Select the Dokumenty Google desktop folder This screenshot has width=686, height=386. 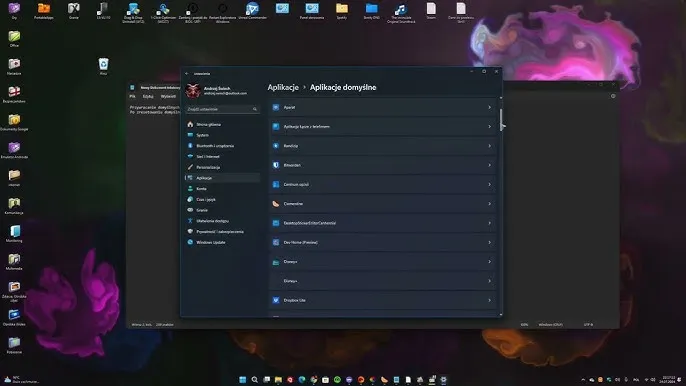(x=14, y=123)
